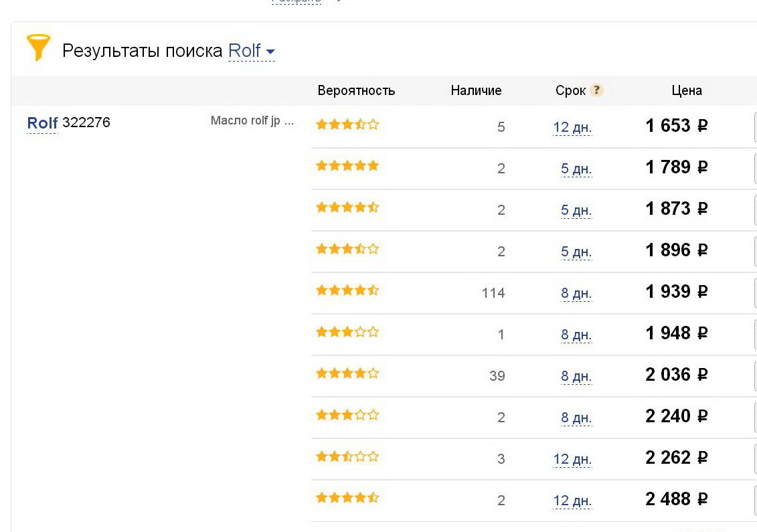
Task: Open the 8 дн. delivery term for 1 948 ₽
Action: click(576, 335)
